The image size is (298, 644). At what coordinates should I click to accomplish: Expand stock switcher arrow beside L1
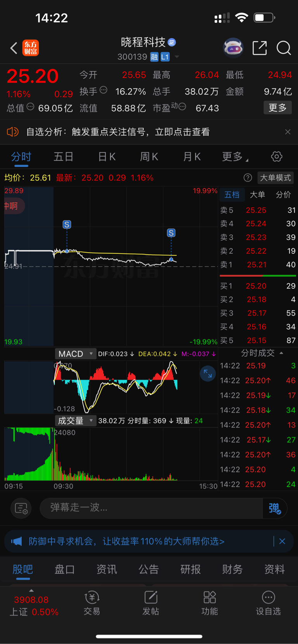[x=177, y=57]
